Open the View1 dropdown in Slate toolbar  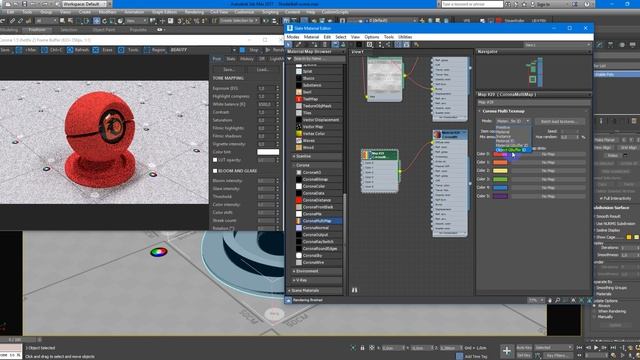(558, 44)
